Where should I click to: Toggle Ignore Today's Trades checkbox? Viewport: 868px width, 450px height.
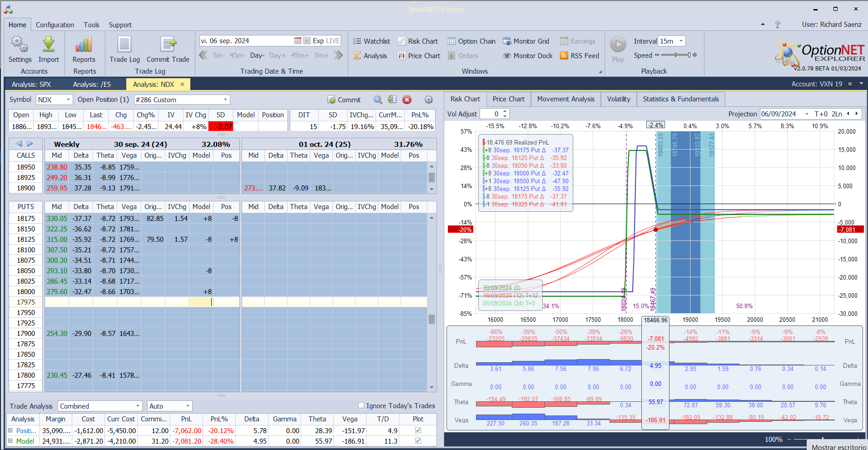point(362,405)
